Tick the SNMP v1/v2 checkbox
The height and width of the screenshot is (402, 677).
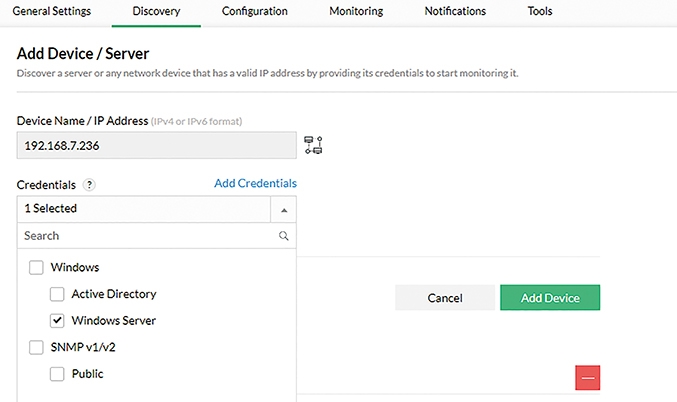click(x=36, y=347)
